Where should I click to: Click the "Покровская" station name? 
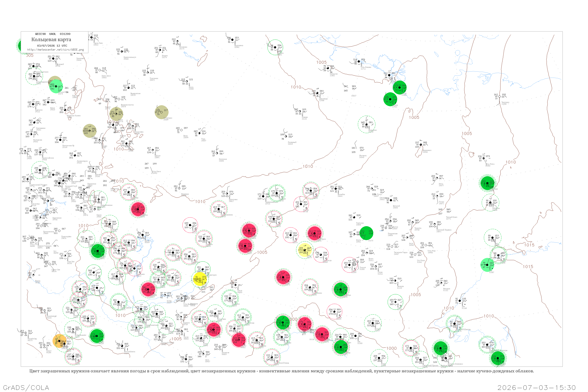[x=393, y=234]
